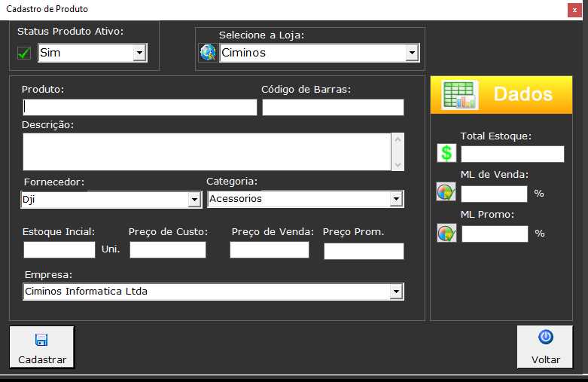Click the Descrição scrollbar down arrow

click(x=398, y=164)
